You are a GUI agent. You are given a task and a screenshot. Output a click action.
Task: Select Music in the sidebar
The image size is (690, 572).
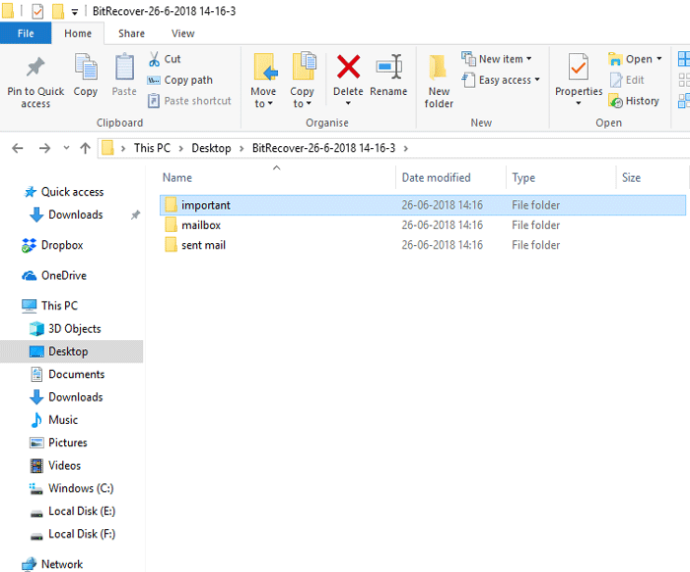pyautogui.click(x=63, y=420)
